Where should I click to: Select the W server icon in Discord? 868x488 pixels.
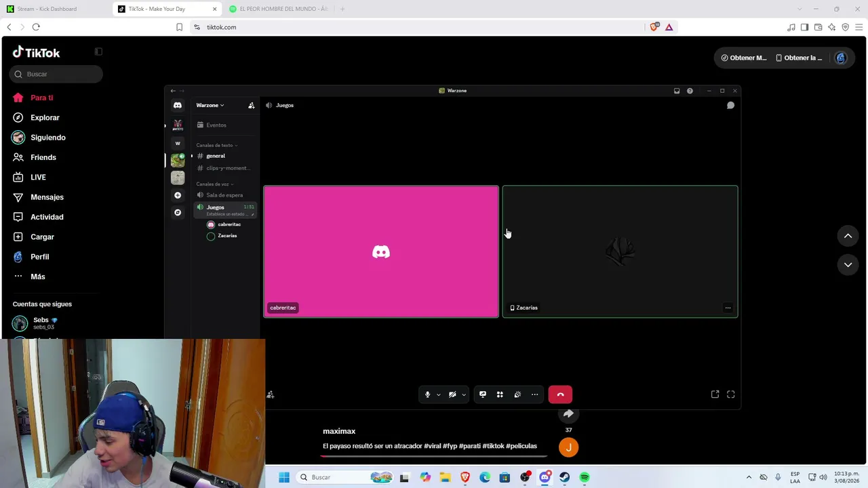click(178, 143)
